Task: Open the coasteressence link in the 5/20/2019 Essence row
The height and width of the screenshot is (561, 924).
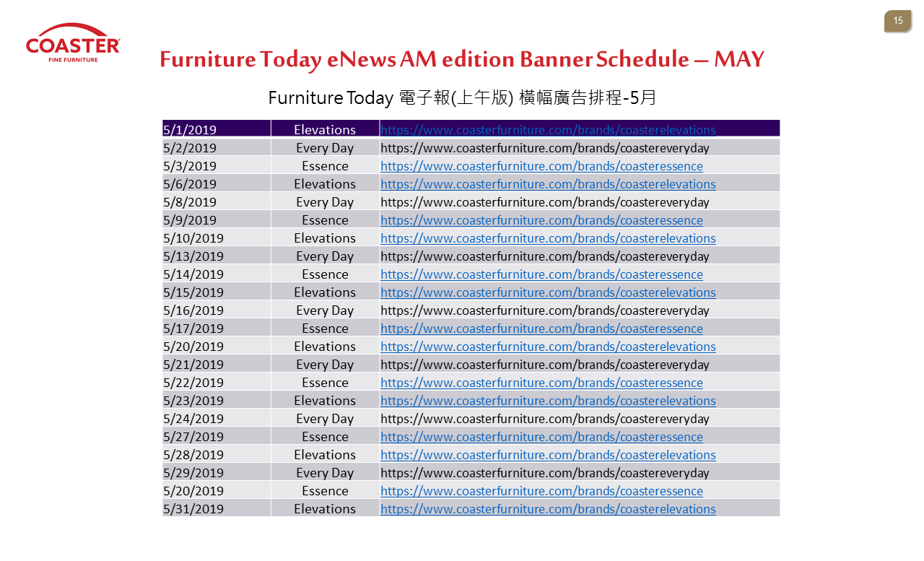Action: click(541, 491)
